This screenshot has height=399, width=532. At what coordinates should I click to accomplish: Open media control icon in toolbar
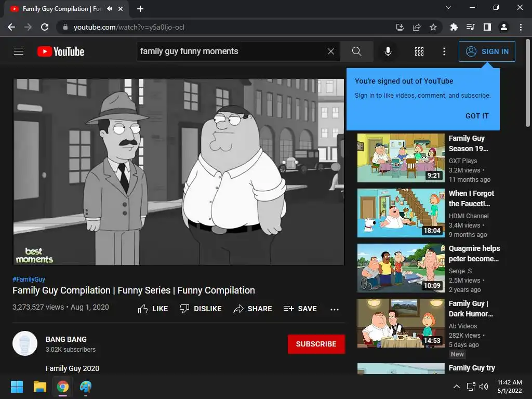pos(470,27)
